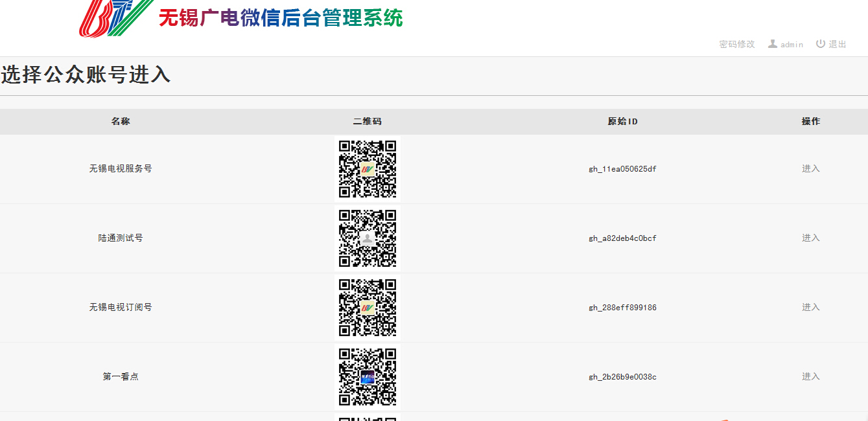Screen dimensions: 868x421
Task: Enter the 陆通测试号 account via 进入
Action: [x=811, y=238]
